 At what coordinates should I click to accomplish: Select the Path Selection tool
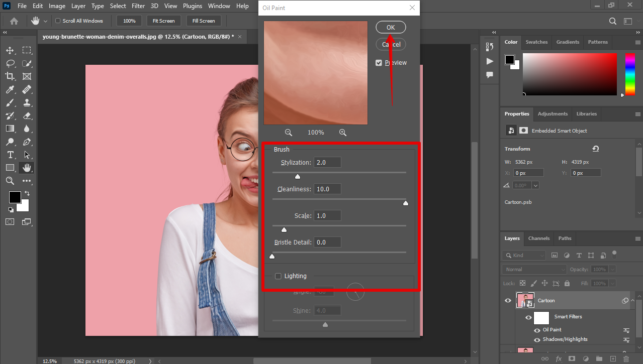point(27,155)
